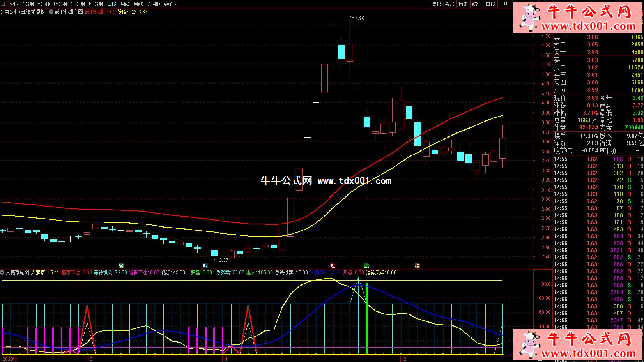
Task: Click the 卖一 3.64 order row
Action: pos(598,52)
